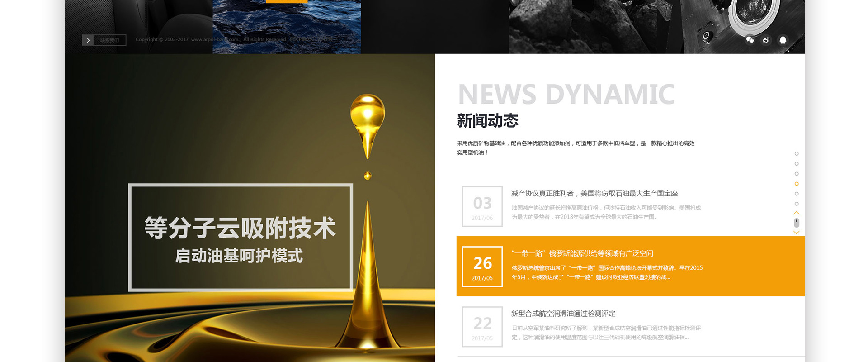Open the 减产协议真正胜利者 news headline

click(594, 193)
